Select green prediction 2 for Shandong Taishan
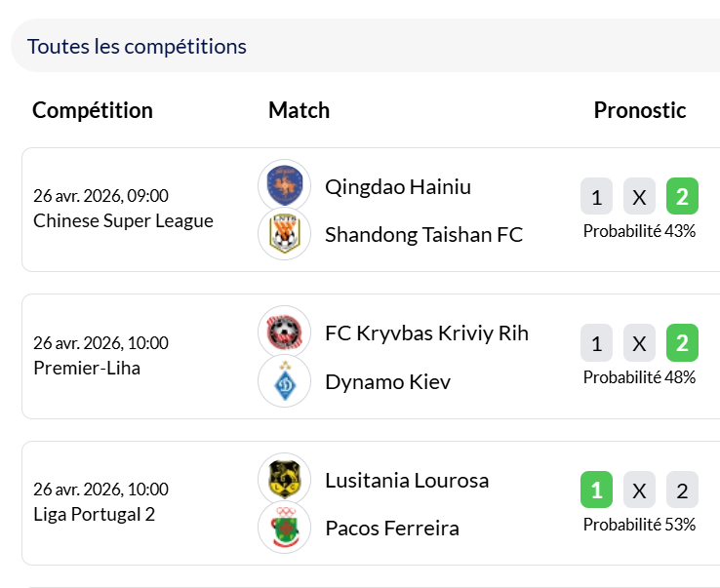Viewport: 720px width, 588px height. coord(682,197)
